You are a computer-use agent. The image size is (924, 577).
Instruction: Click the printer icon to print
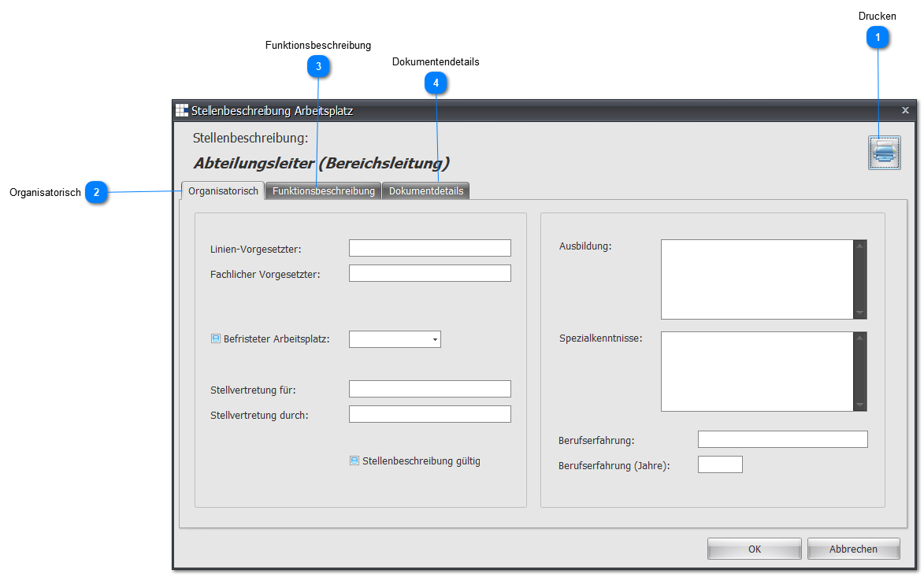tap(884, 153)
